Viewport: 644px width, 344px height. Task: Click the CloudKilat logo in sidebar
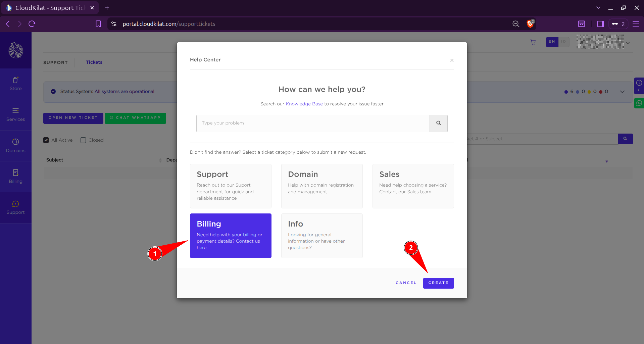pos(16,50)
